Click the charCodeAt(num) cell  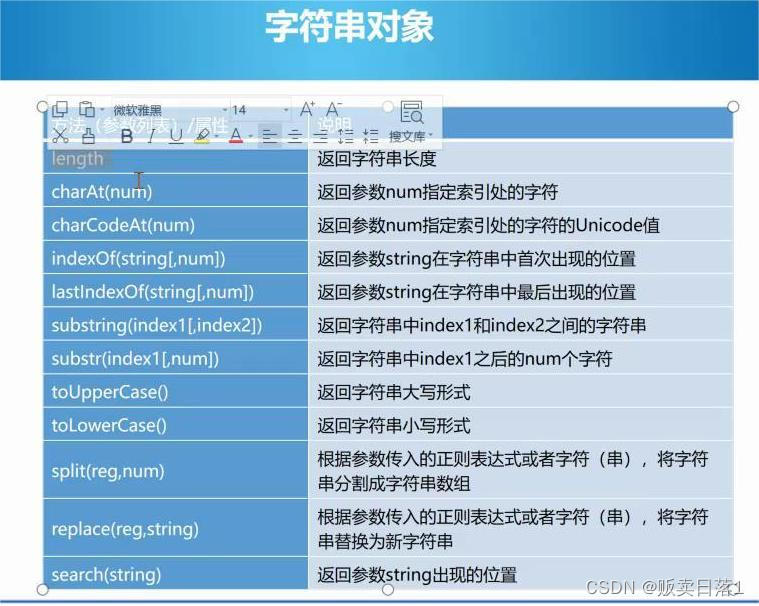pyautogui.click(x=175, y=225)
